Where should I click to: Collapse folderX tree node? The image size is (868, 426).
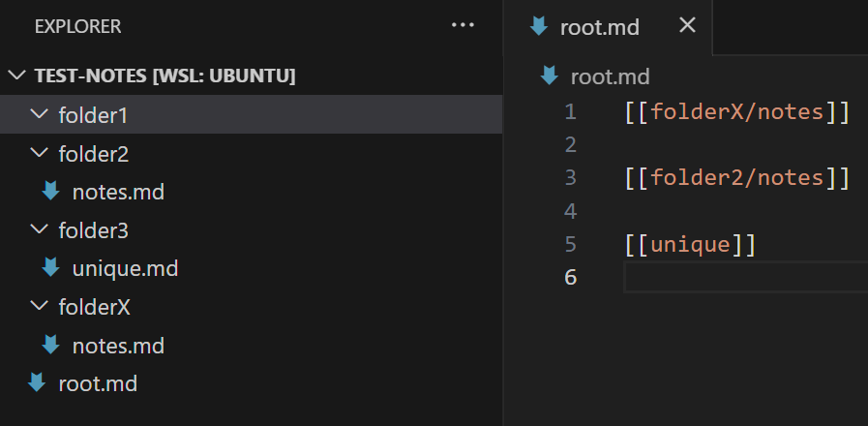39,306
